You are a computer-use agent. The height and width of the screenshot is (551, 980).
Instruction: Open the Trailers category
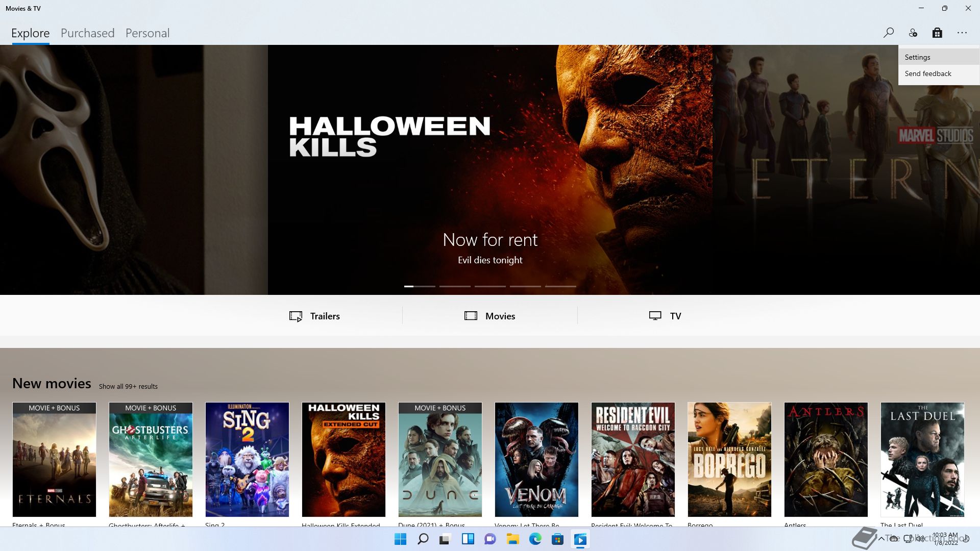point(314,316)
